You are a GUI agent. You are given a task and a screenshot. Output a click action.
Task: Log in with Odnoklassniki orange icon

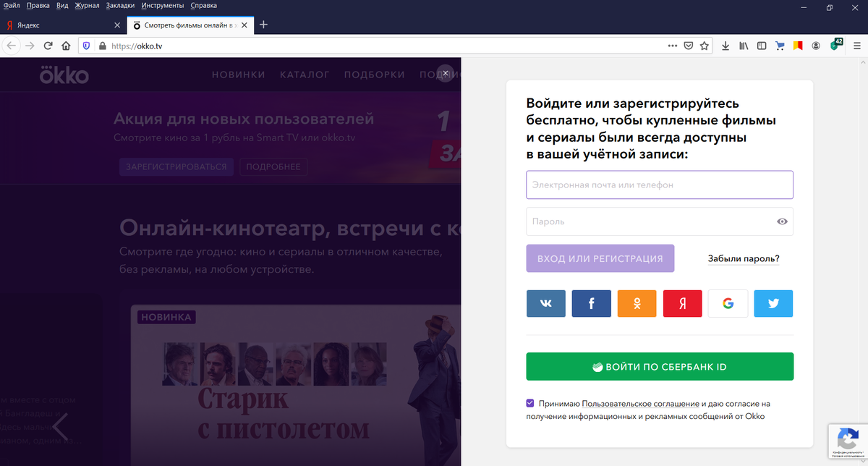[x=637, y=304]
